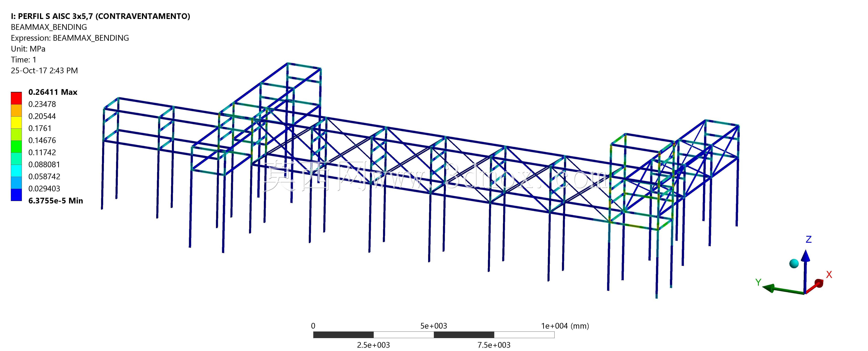Click the red maximum legend color band
The height and width of the screenshot is (351, 868).
click(x=16, y=98)
